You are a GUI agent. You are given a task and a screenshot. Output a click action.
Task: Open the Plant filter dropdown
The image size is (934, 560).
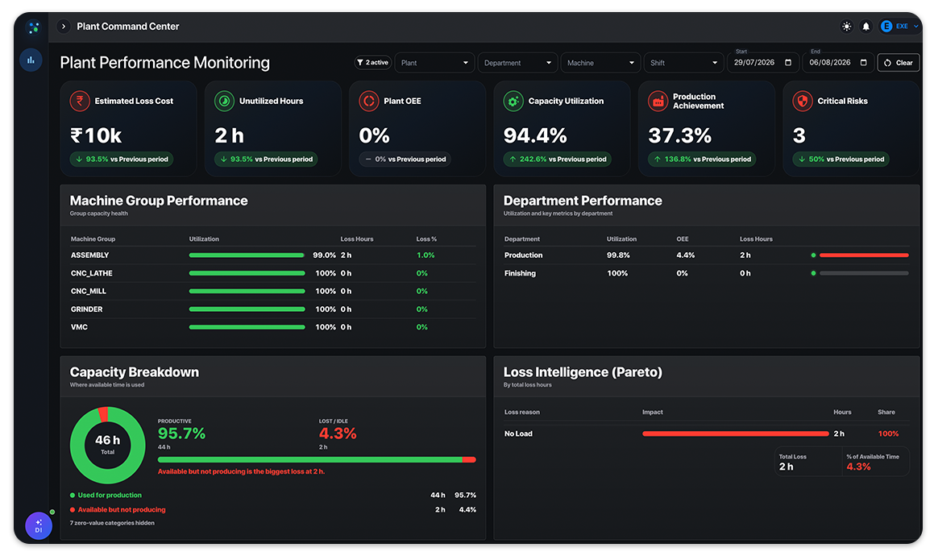(434, 63)
